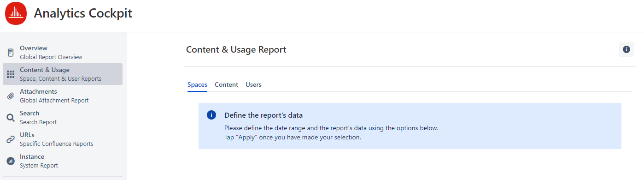The height and width of the screenshot is (180, 644).
Task: Switch to the Spaces tab
Action: (x=197, y=84)
